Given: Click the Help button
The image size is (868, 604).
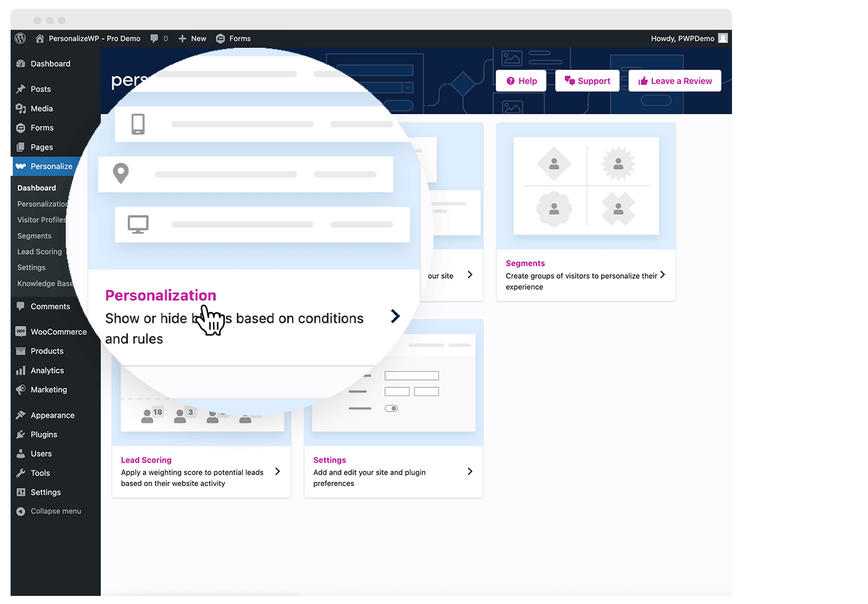Looking at the screenshot, I should pyautogui.click(x=521, y=81).
